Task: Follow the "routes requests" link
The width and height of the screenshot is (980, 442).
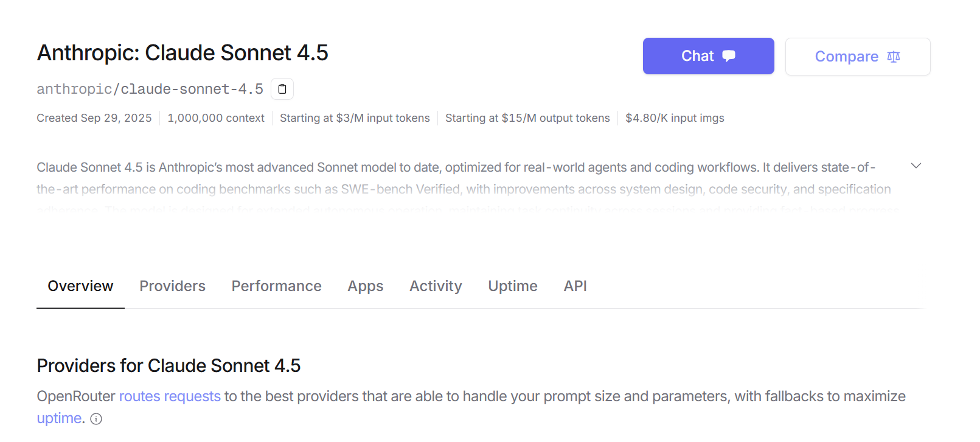Action: (170, 396)
